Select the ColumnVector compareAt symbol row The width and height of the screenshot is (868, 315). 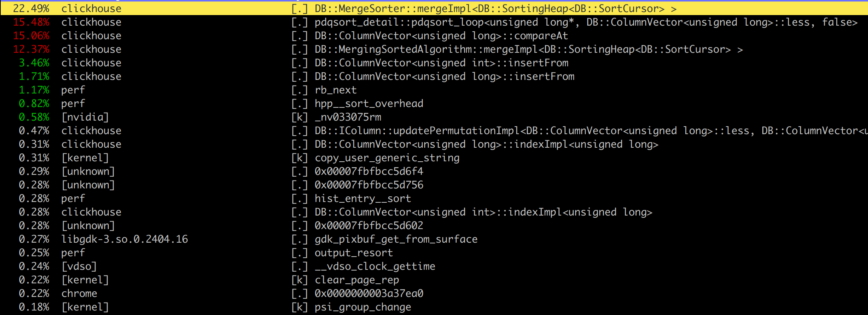click(441, 36)
